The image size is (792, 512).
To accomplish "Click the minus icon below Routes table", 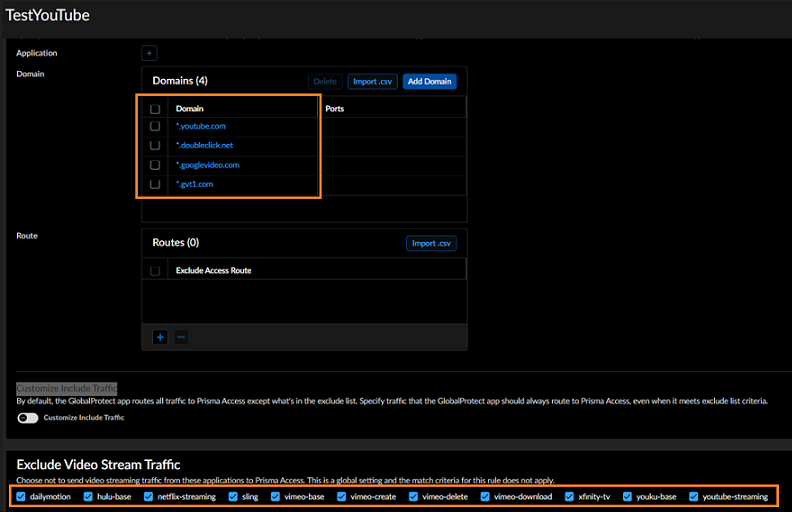I will click(181, 337).
